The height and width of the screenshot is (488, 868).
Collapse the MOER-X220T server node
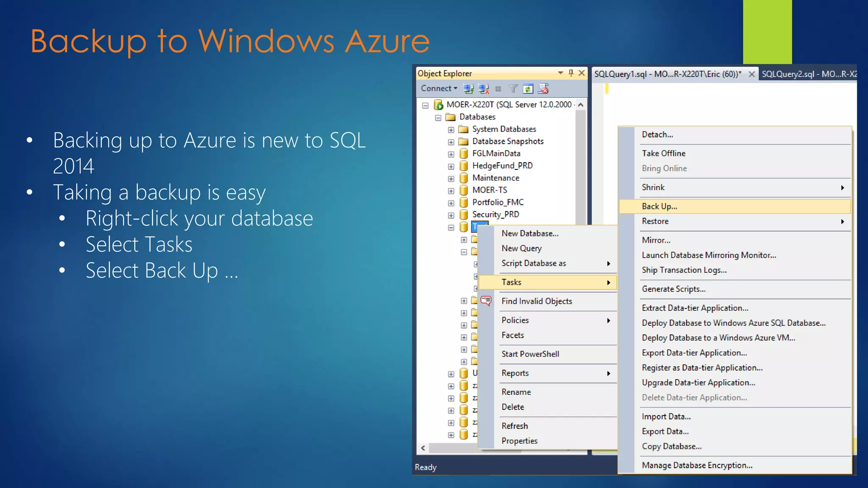(x=425, y=105)
